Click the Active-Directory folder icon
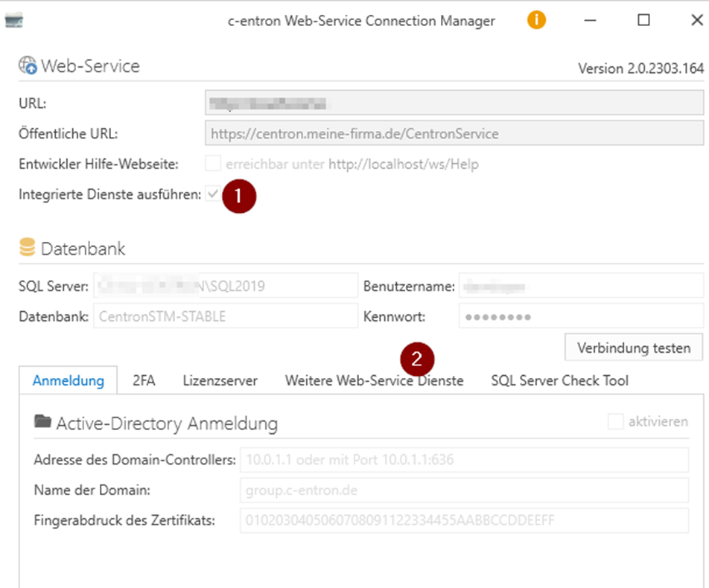 coord(42,422)
